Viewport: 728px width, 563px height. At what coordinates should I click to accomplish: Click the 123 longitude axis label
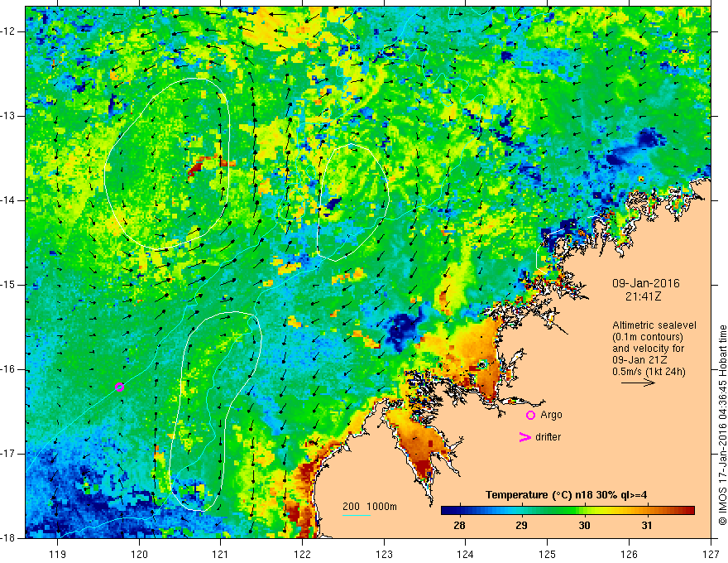[384, 554]
